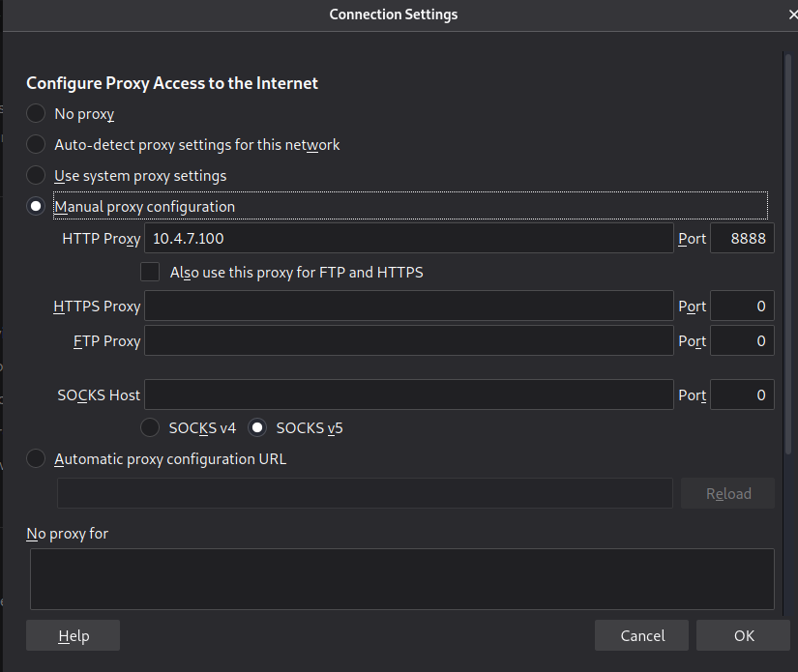Select the SOCKS v5 option
798x672 pixels.
tap(258, 427)
